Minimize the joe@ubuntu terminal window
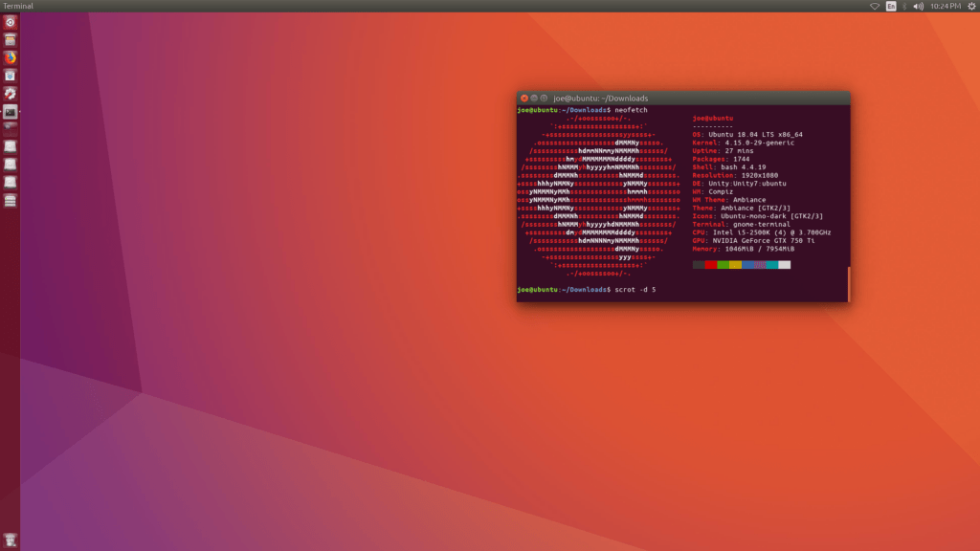Viewport: 980px width, 551px height. tap(534, 99)
